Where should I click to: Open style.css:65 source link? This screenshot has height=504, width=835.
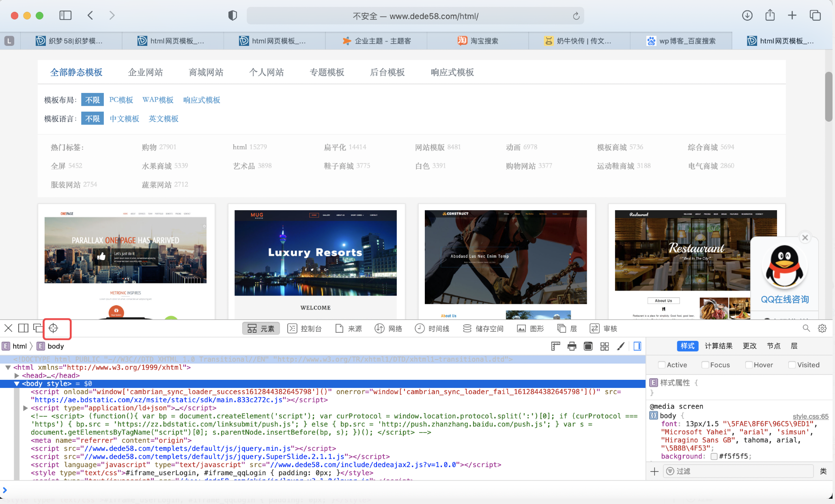[810, 416]
